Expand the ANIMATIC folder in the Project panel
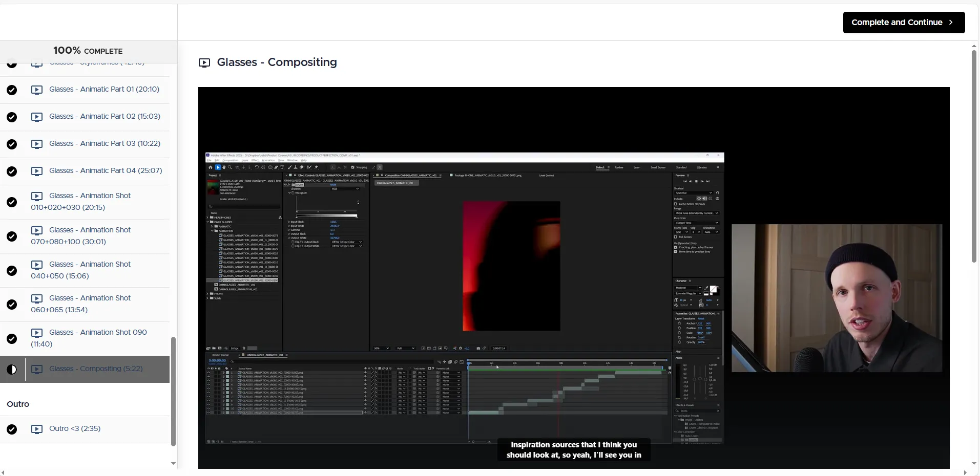 pos(211,227)
